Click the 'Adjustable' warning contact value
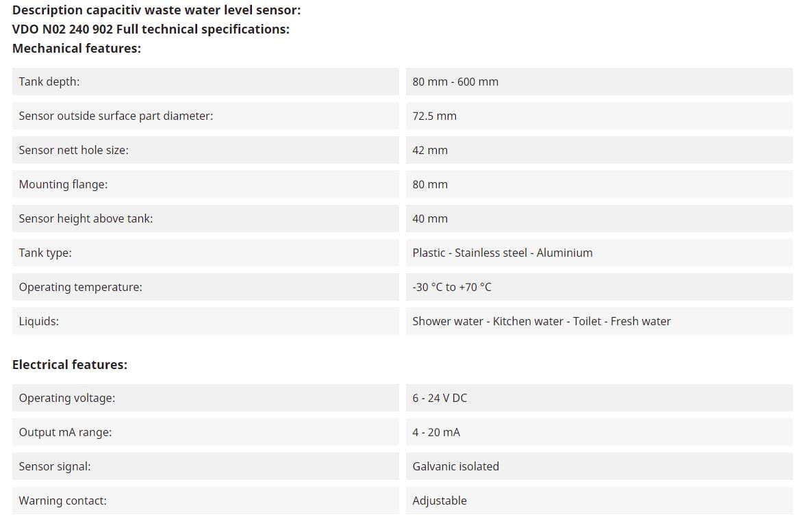The image size is (812, 532). click(440, 501)
